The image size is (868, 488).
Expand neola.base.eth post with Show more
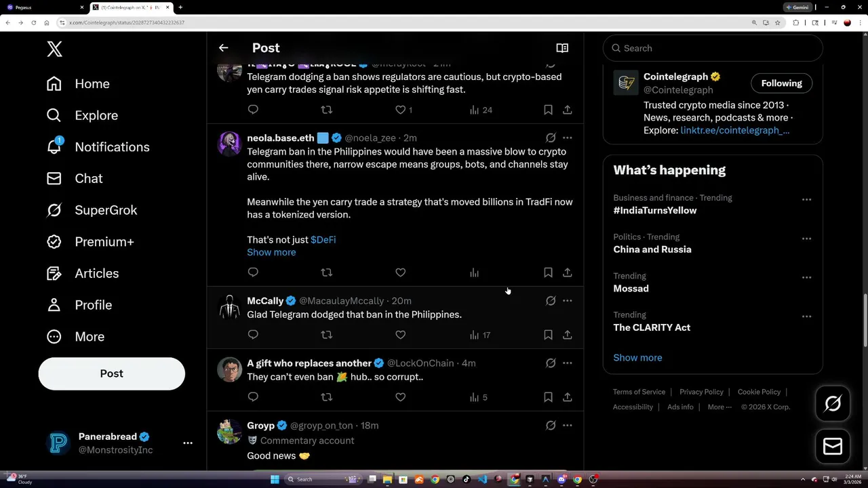pos(271,252)
